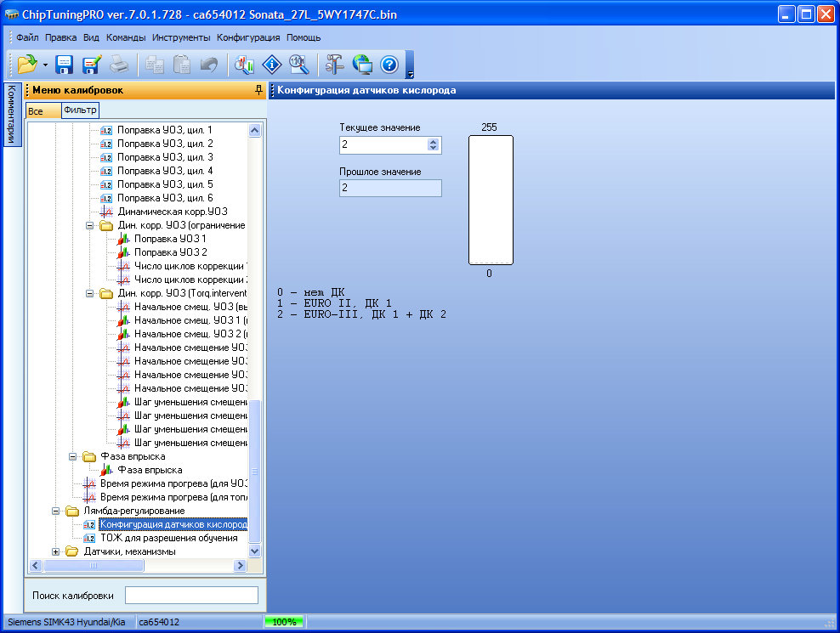Collapse the Лямбда-регулирование folder
The image size is (840, 633).
56,511
